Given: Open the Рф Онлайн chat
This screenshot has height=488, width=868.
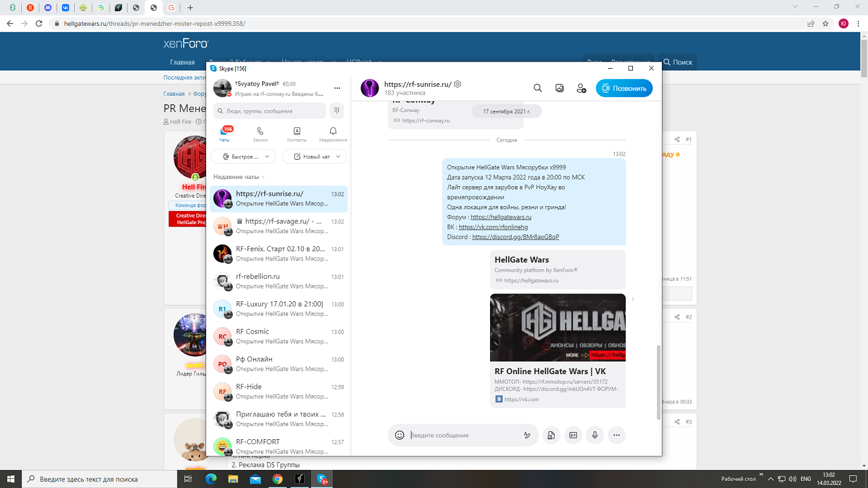Looking at the screenshot, I should pyautogui.click(x=277, y=364).
